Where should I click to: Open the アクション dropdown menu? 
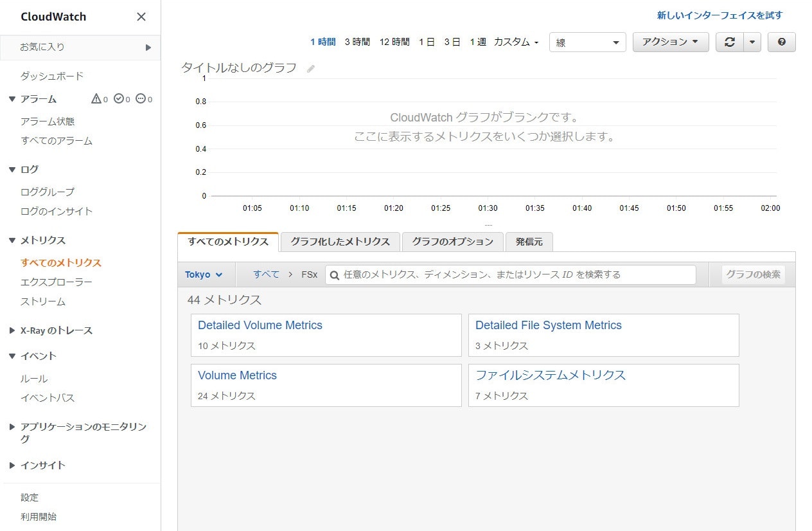671,42
